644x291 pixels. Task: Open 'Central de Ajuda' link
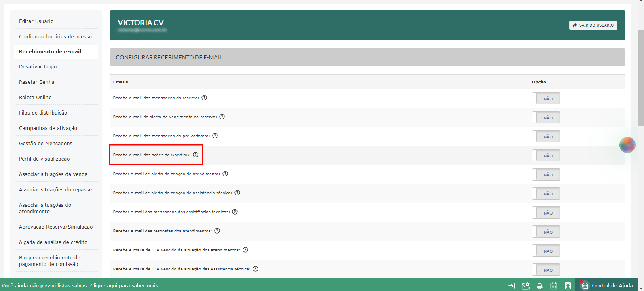click(612, 286)
